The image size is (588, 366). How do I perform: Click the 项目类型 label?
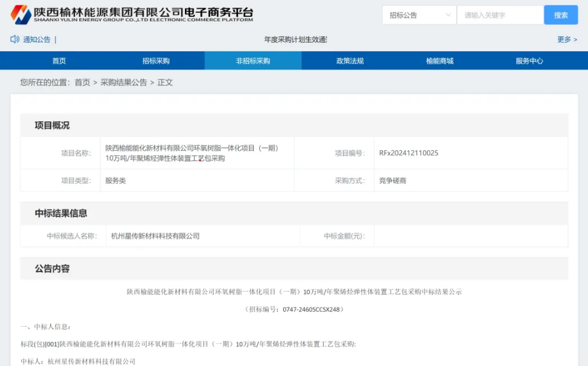point(76,181)
